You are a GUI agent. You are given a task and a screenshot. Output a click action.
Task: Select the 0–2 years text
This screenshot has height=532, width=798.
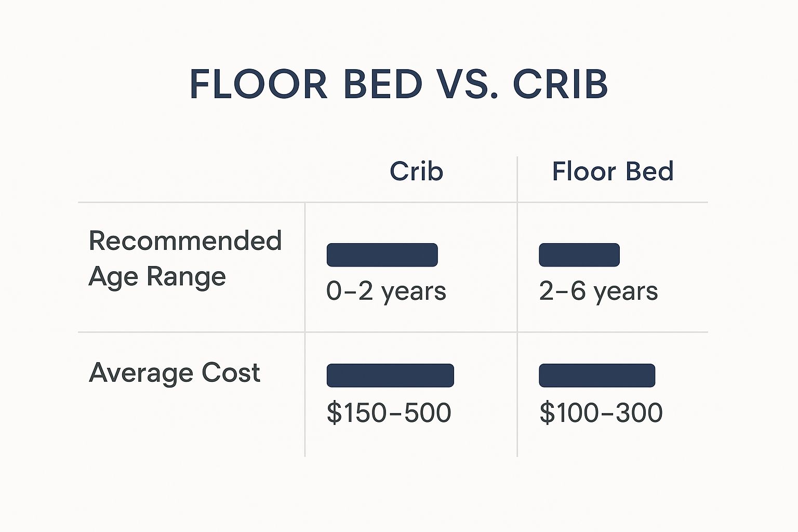(386, 291)
